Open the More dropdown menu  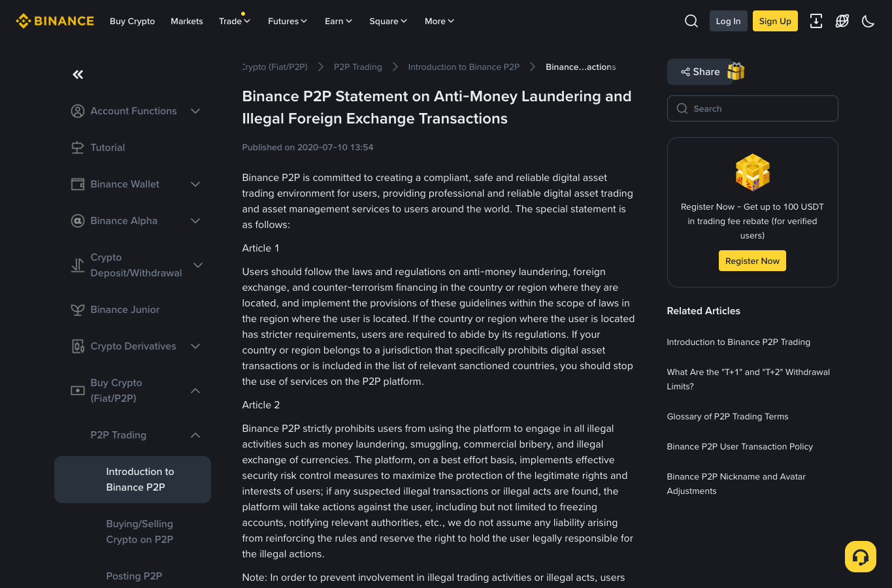(439, 21)
